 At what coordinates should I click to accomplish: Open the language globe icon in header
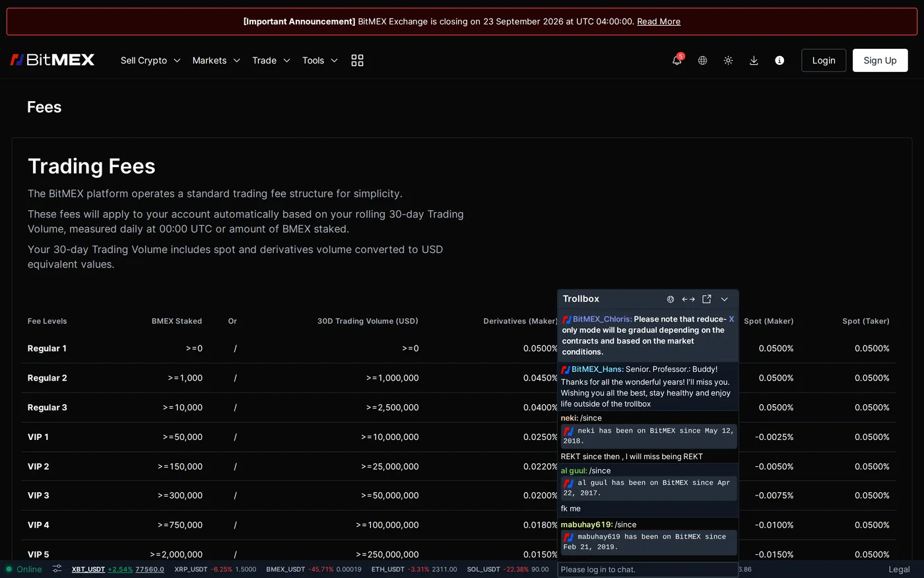[702, 60]
